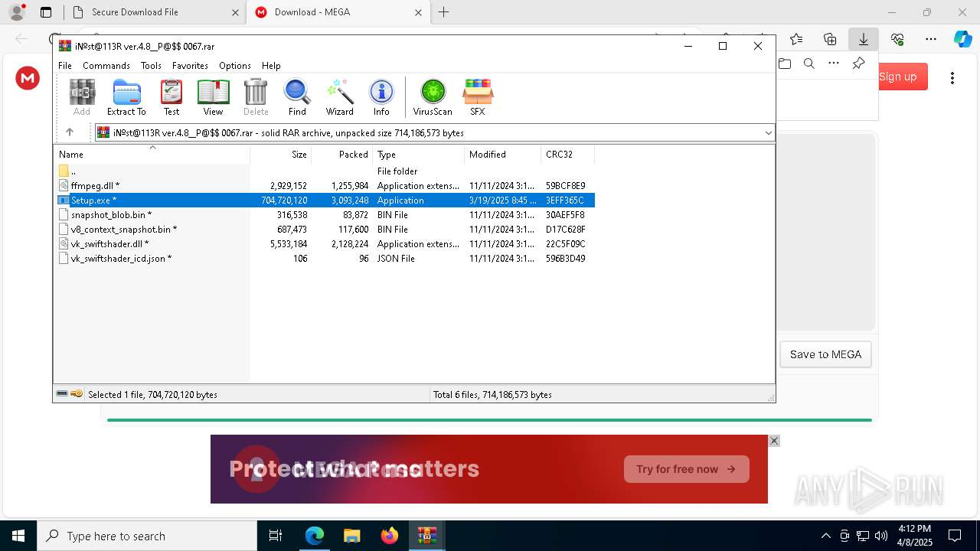The image size is (980, 551).
Task: Open the Commands menu
Action: click(106, 66)
